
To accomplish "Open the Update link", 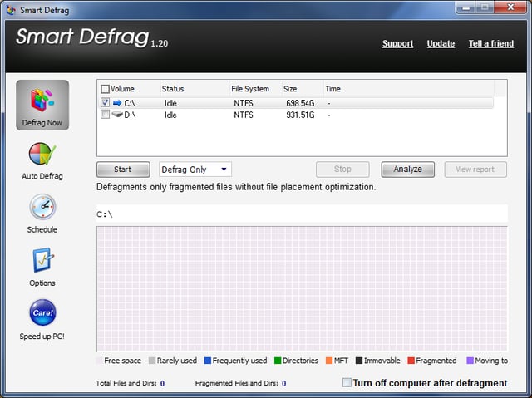I will pyautogui.click(x=441, y=44).
